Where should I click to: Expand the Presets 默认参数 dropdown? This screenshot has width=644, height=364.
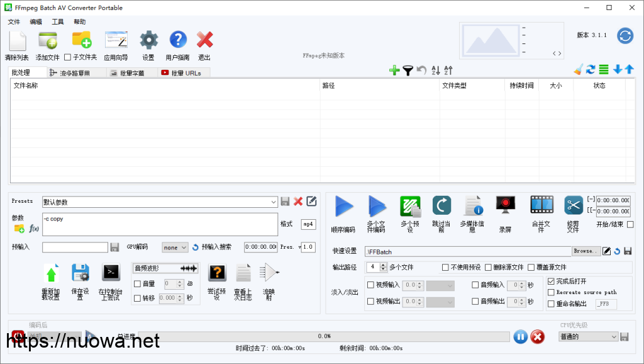273,202
